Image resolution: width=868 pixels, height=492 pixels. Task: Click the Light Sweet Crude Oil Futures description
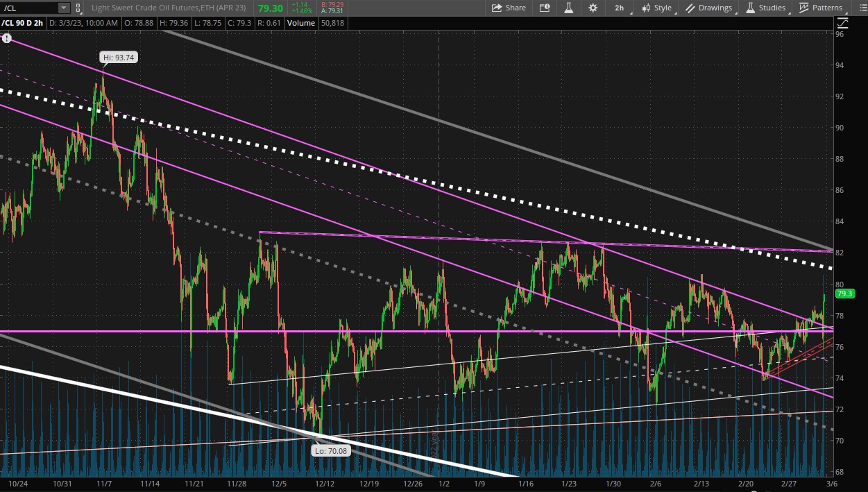click(x=169, y=8)
